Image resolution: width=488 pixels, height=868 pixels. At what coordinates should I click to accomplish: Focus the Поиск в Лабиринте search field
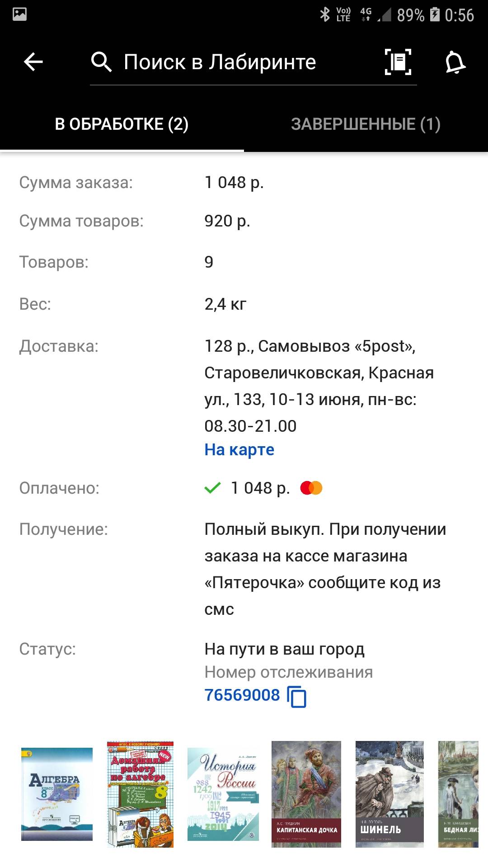pyautogui.click(x=253, y=62)
